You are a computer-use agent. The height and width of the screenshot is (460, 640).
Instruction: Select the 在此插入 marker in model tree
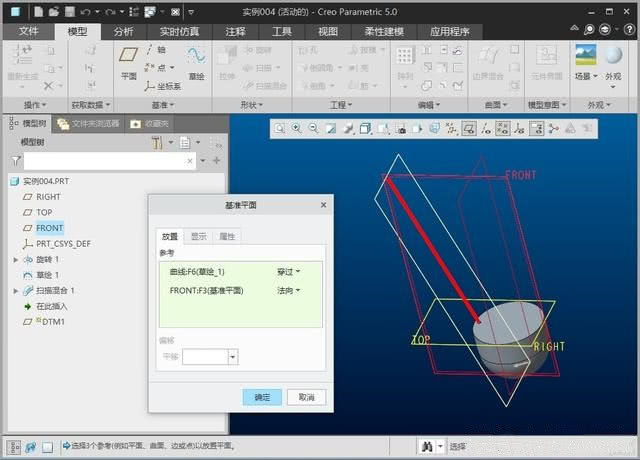(x=46, y=306)
